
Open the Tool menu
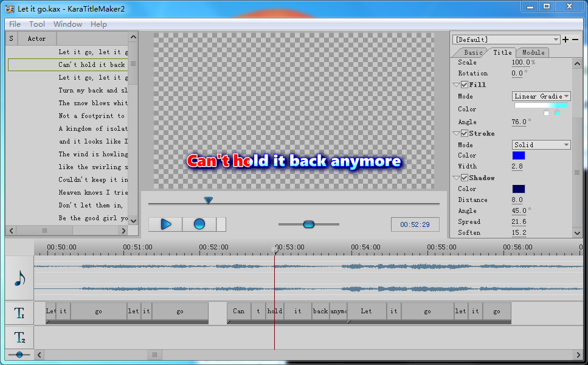coord(36,24)
